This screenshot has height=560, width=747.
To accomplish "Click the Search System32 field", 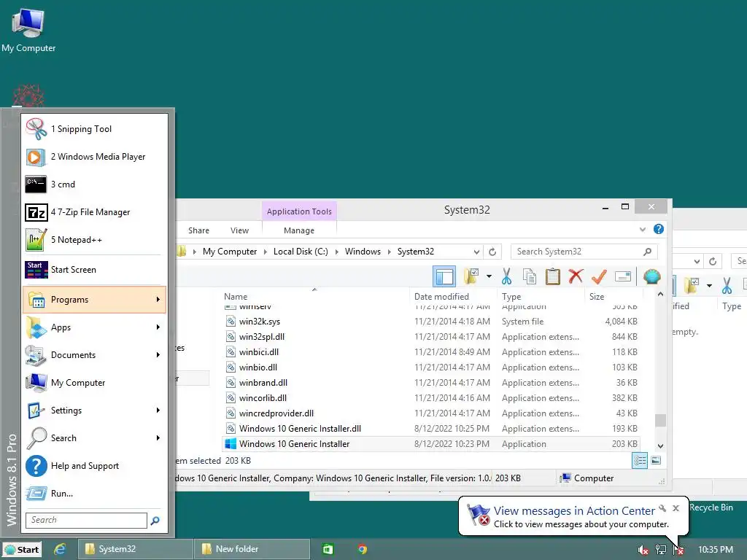I will pos(584,252).
